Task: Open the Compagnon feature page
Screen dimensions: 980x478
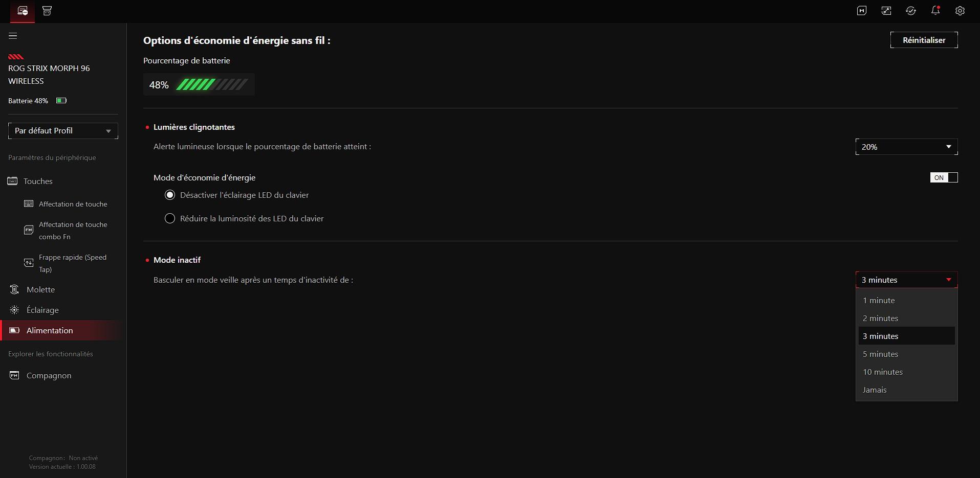Action: click(x=49, y=375)
